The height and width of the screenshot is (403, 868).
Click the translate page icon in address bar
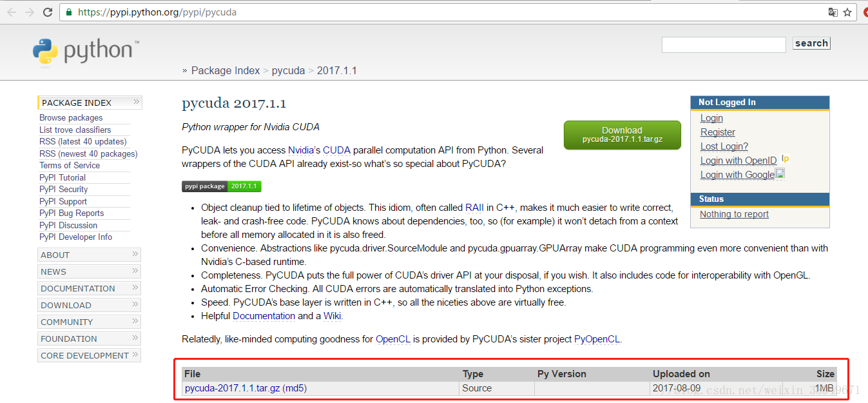(833, 12)
